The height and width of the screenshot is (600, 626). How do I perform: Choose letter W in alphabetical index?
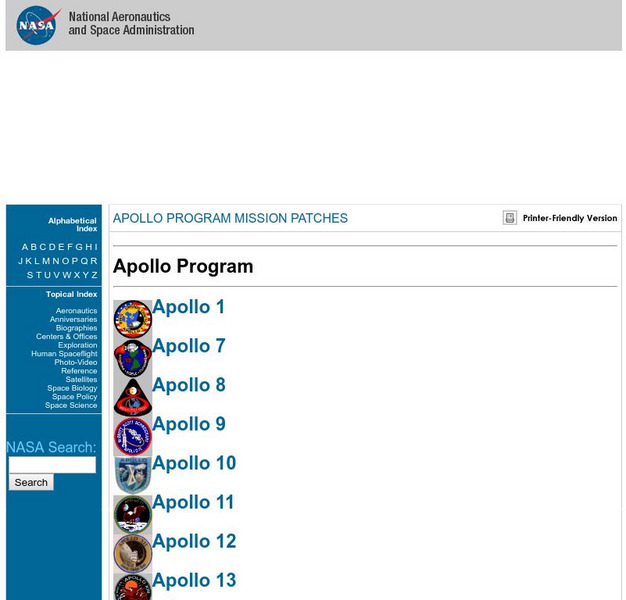(x=67, y=275)
